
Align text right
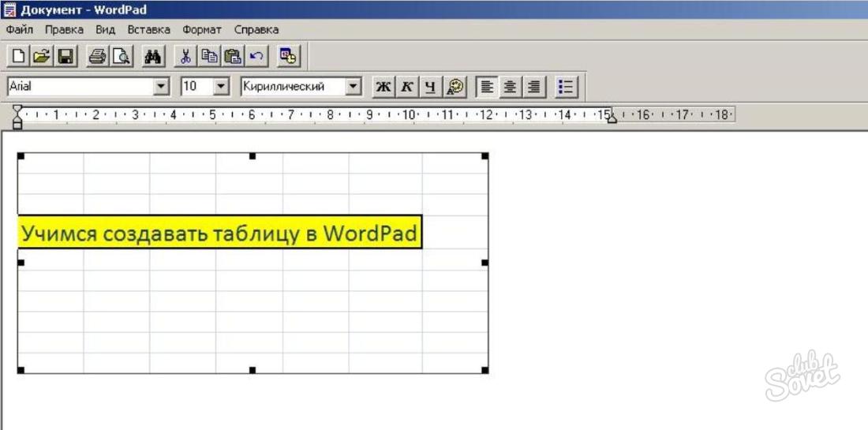[x=534, y=87]
